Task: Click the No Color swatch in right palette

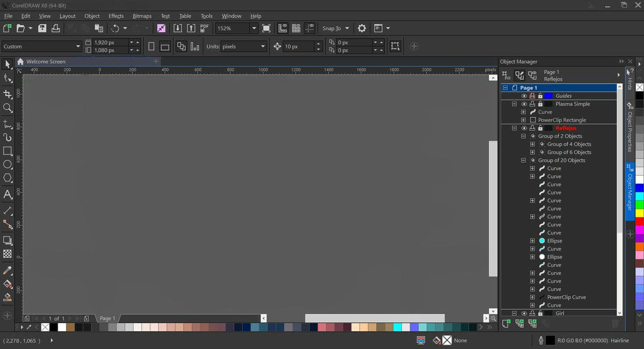Action: click(639, 87)
